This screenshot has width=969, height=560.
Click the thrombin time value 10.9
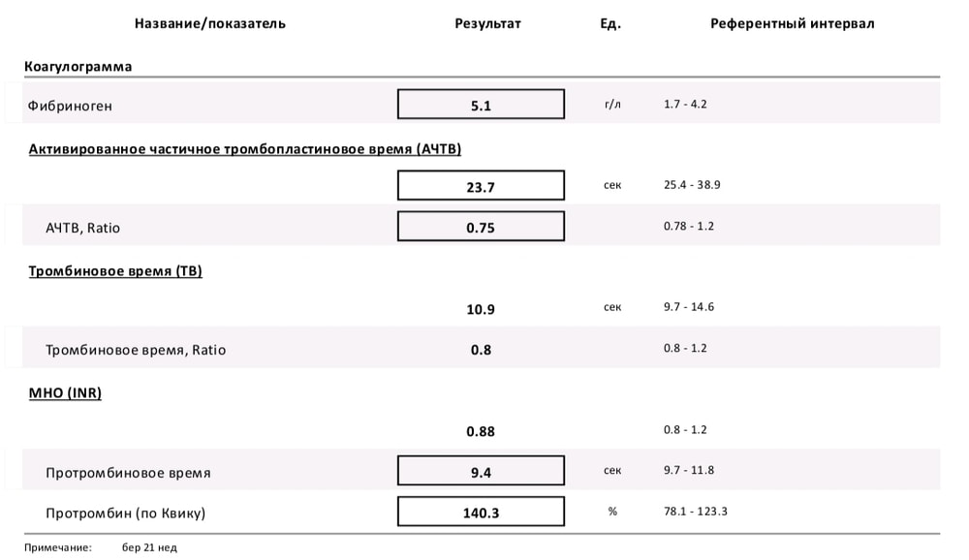[481, 309]
